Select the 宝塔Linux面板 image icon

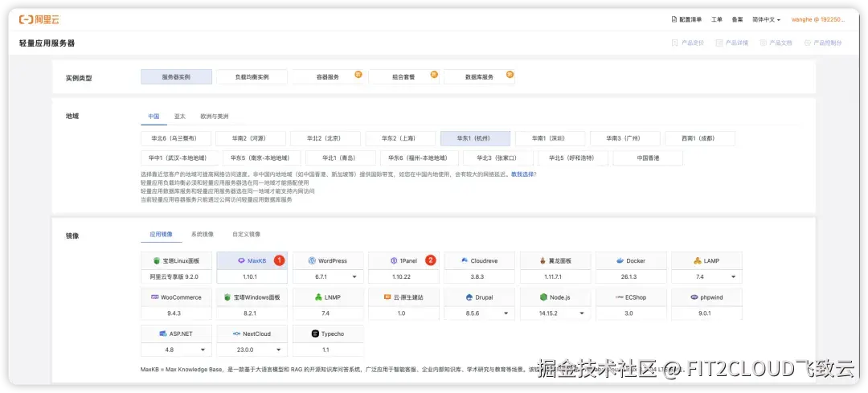pos(158,260)
